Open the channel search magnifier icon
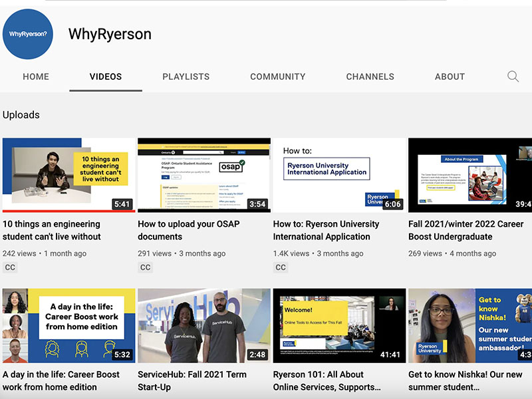 [513, 76]
